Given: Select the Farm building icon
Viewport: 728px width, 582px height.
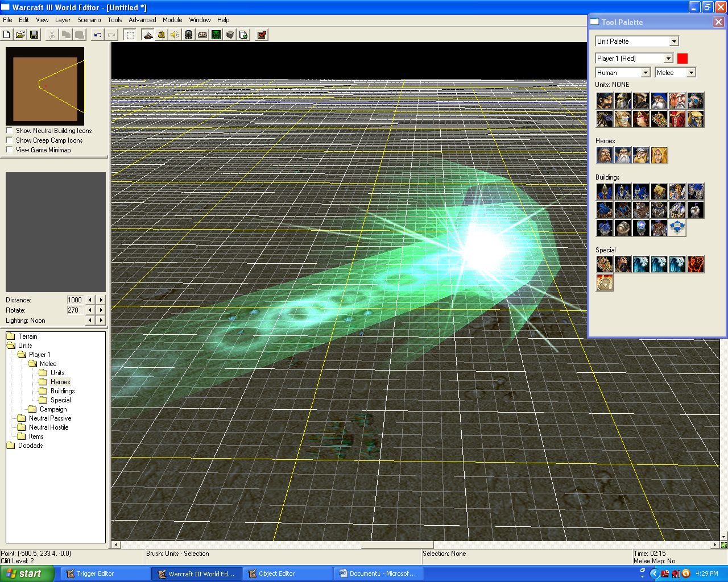Looking at the screenshot, I should [659, 192].
